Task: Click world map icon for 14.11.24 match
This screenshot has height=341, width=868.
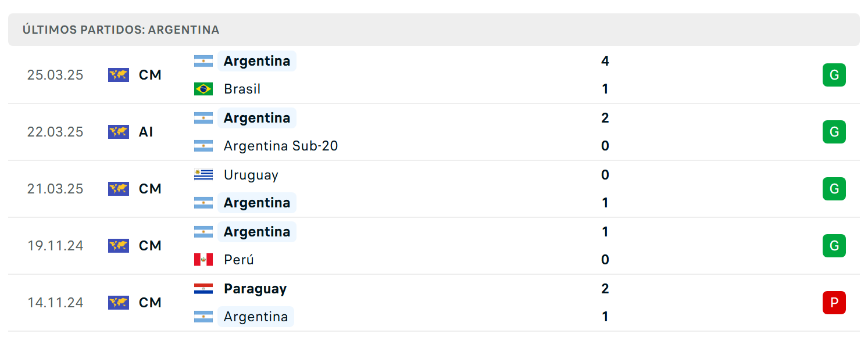Action: pyautogui.click(x=119, y=303)
